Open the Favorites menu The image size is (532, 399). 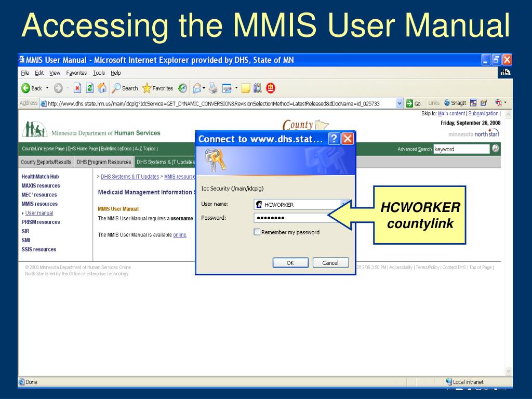coord(76,73)
